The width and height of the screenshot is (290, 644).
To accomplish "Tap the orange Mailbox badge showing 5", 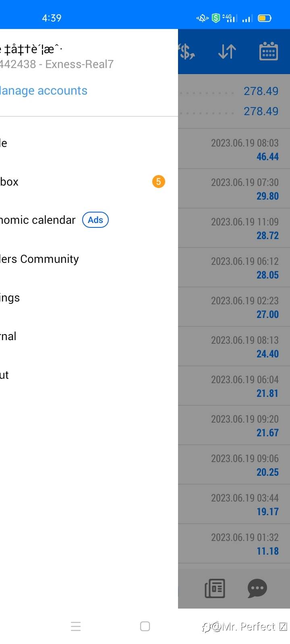I will (158, 182).
